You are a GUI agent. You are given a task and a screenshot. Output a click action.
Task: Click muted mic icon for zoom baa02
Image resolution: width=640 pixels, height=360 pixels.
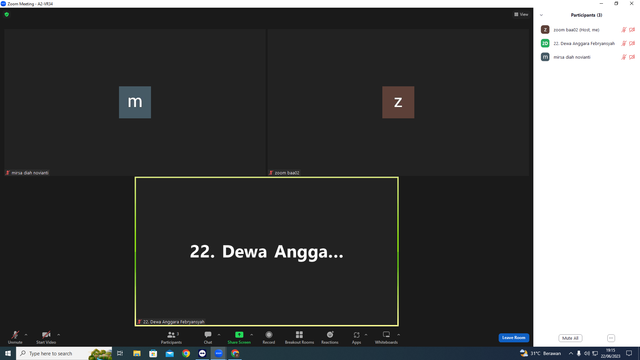624,30
